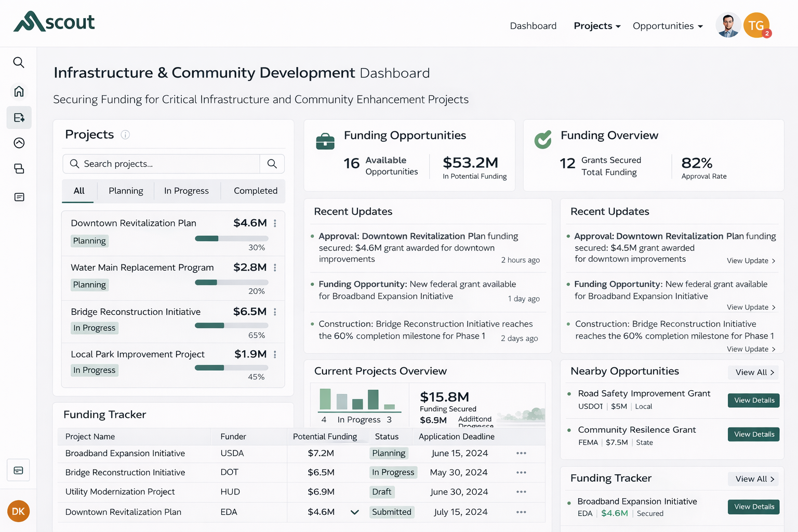Click the Planning status tag in Broadband row
Image resolution: width=798 pixels, height=532 pixels.
tap(389, 453)
